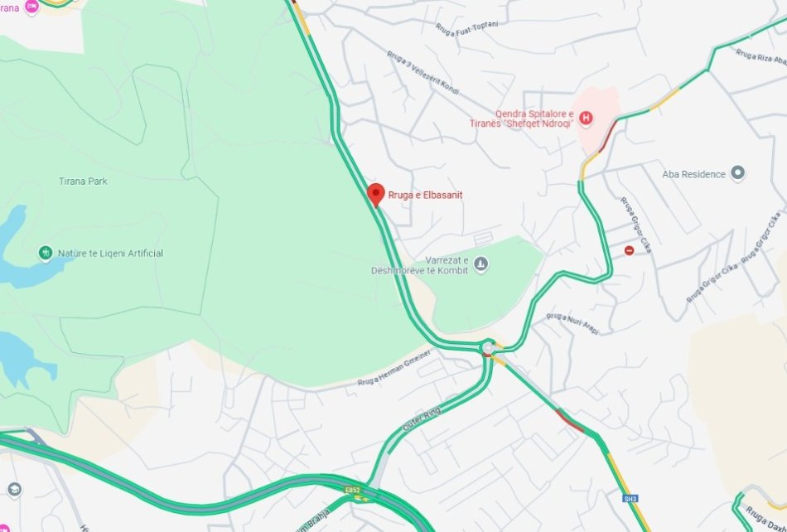
Task: Click the Outer Ring road label
Action: click(422, 418)
